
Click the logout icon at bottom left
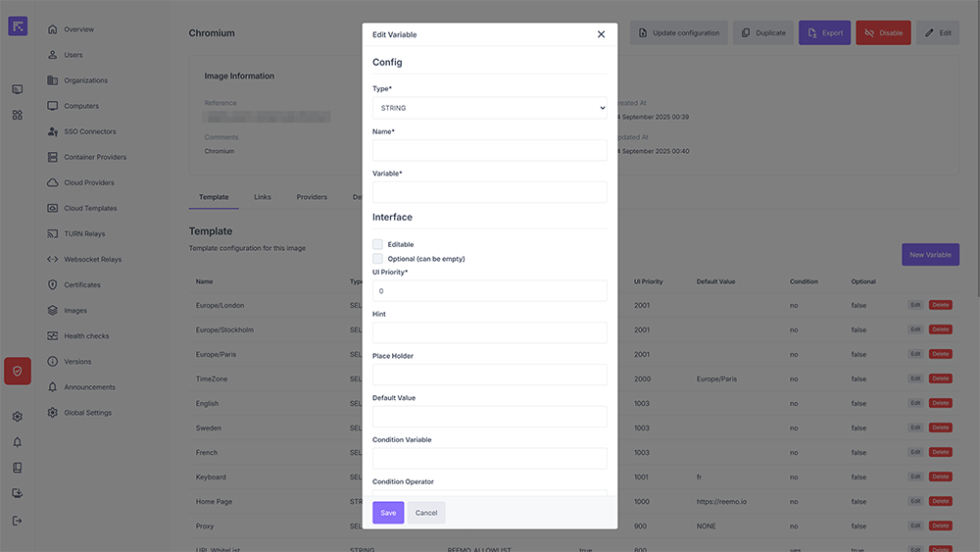point(18,521)
